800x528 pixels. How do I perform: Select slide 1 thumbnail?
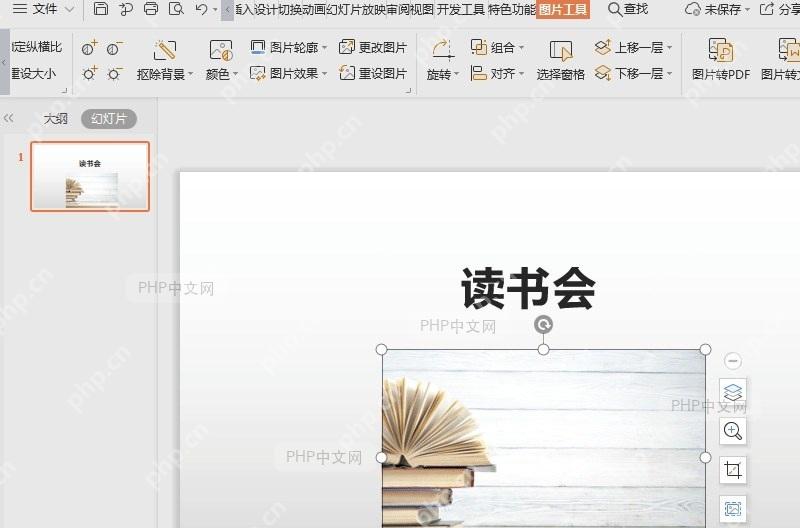pos(90,176)
